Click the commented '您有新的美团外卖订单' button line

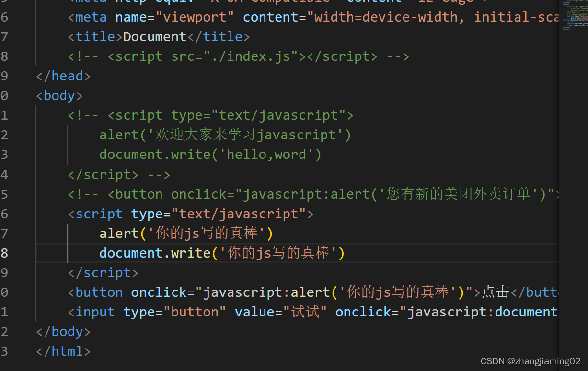click(x=314, y=194)
